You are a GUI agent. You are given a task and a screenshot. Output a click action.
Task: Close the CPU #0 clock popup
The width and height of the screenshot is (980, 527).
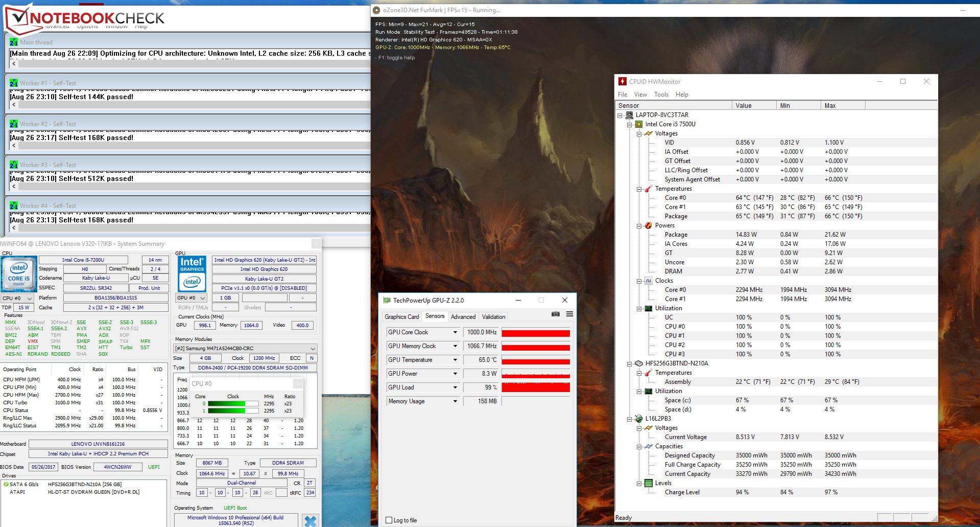[298, 383]
